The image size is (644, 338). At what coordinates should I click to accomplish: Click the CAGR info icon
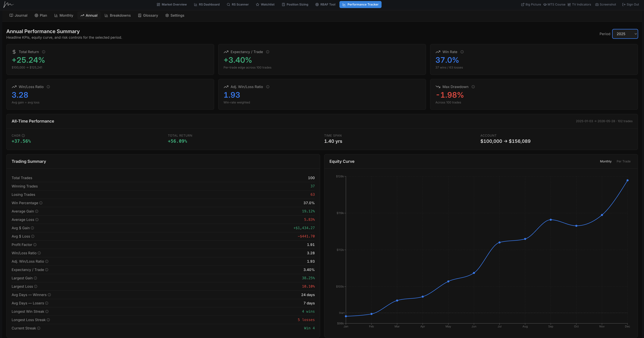[x=23, y=136]
